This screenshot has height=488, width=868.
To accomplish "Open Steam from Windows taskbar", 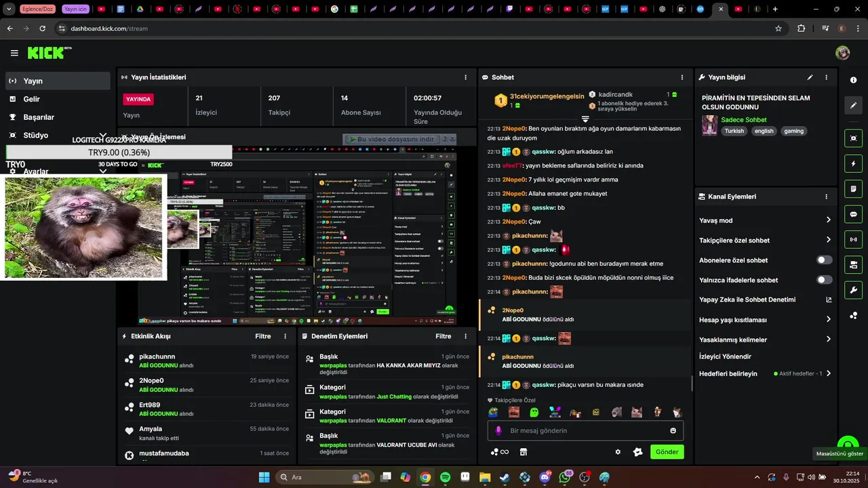I will tap(505, 477).
